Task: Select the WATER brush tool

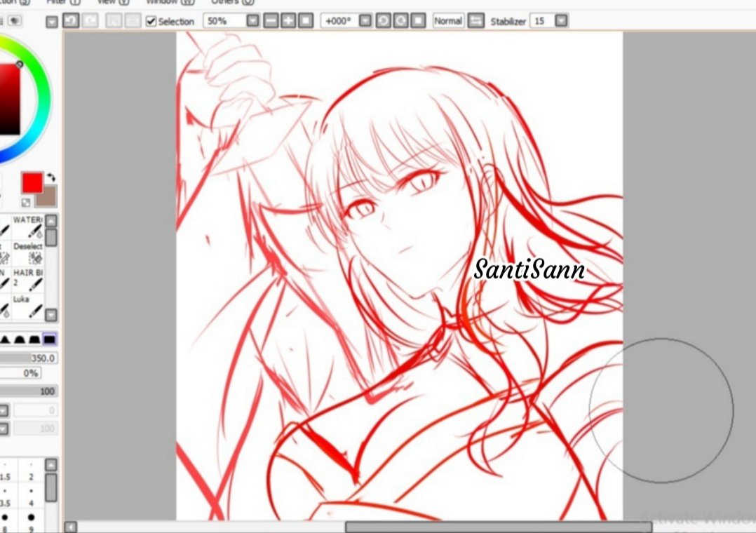Action: (x=28, y=227)
